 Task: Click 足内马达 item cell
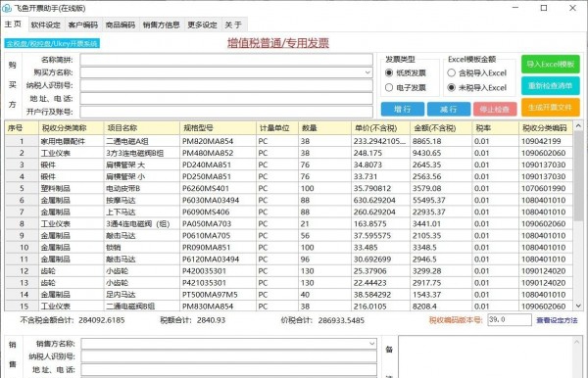pyautogui.click(x=142, y=295)
